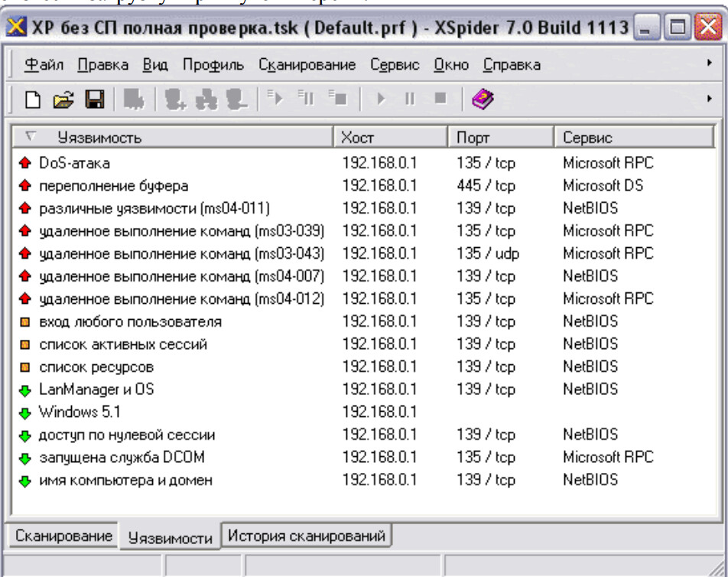Switch to the Сканирование bottom tab
Image resolution: width=728 pixels, height=577 pixels.
[64, 536]
